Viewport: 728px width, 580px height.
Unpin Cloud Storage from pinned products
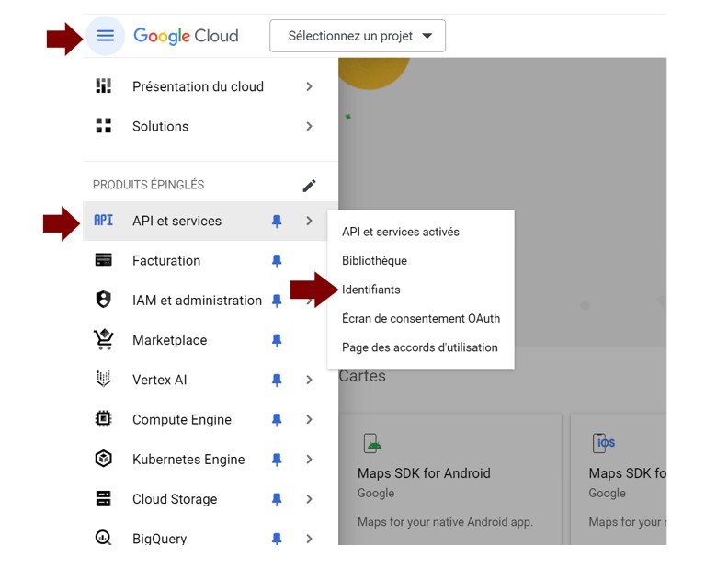pos(277,499)
